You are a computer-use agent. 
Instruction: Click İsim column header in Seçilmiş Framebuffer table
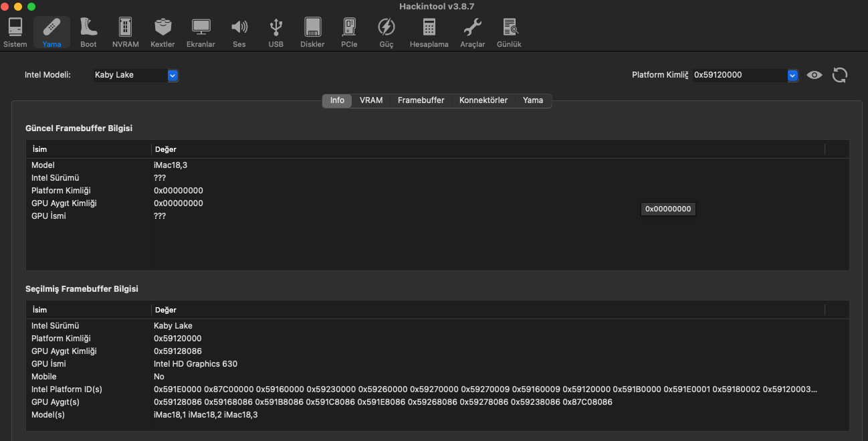coord(88,310)
